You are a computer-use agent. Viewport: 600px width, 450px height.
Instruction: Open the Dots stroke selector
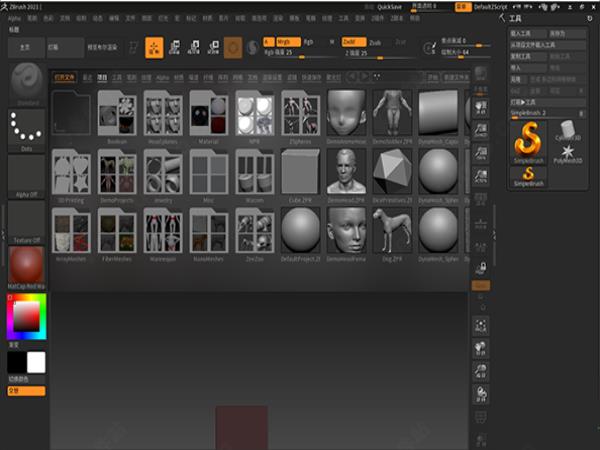click(26, 130)
